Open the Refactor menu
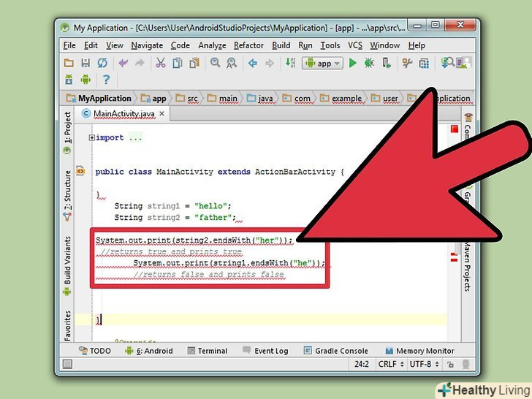 (x=248, y=45)
